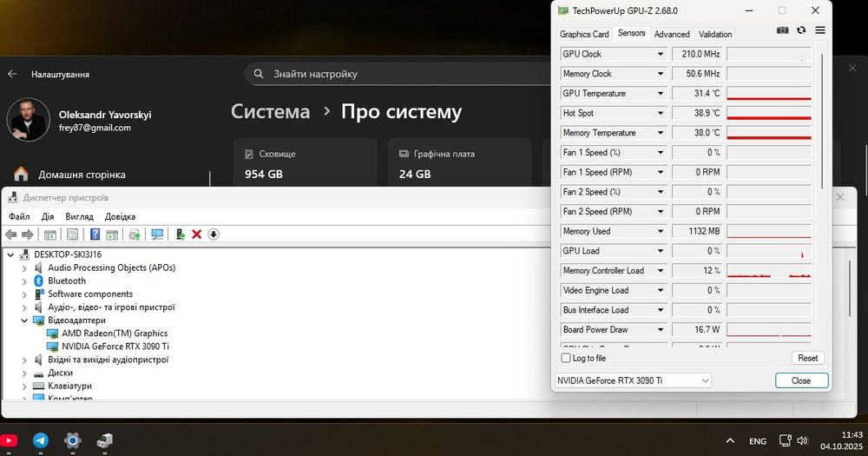Click the home icon in Settings sidebar

(21, 174)
